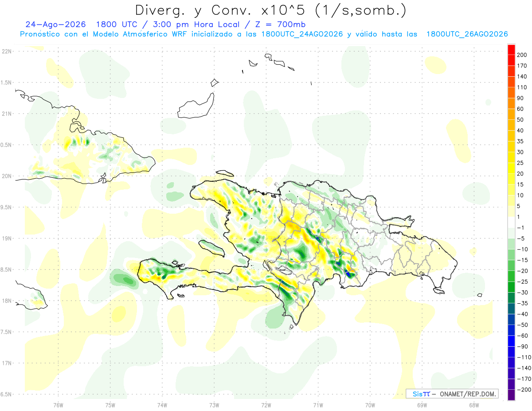Click the "17N" latitude label
Viewport: 532px width, 411px height.
point(7,363)
